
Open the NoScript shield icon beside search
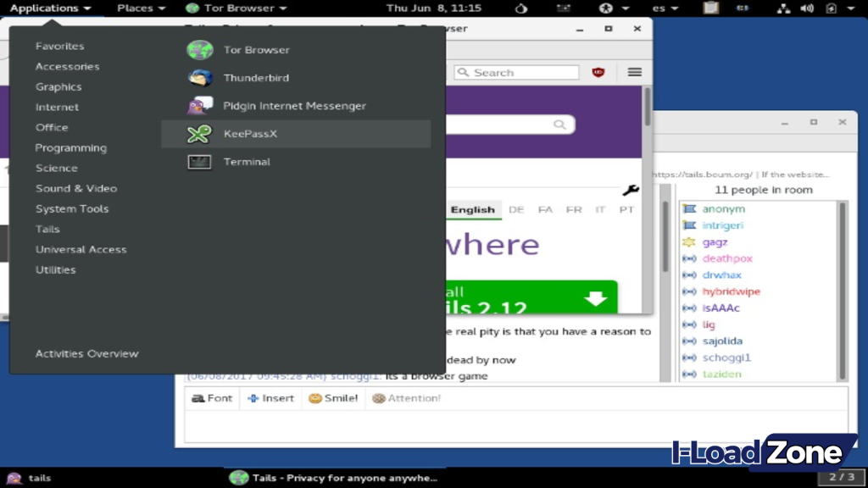tap(599, 72)
